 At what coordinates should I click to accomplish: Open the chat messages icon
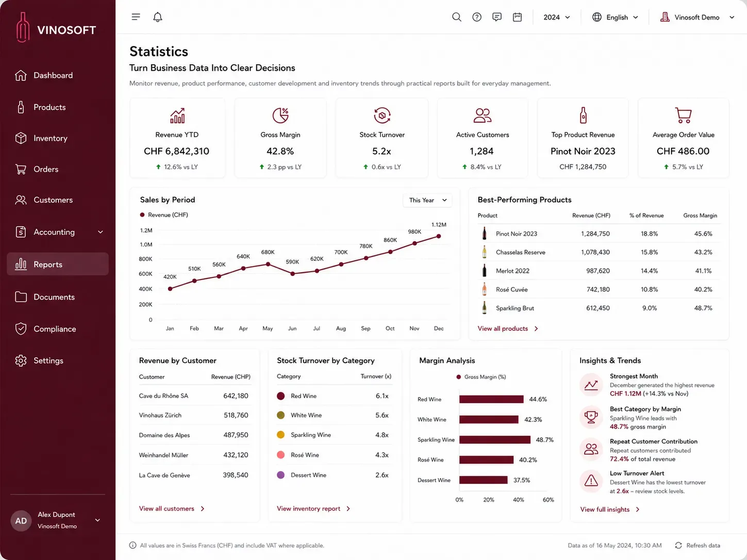point(497,17)
